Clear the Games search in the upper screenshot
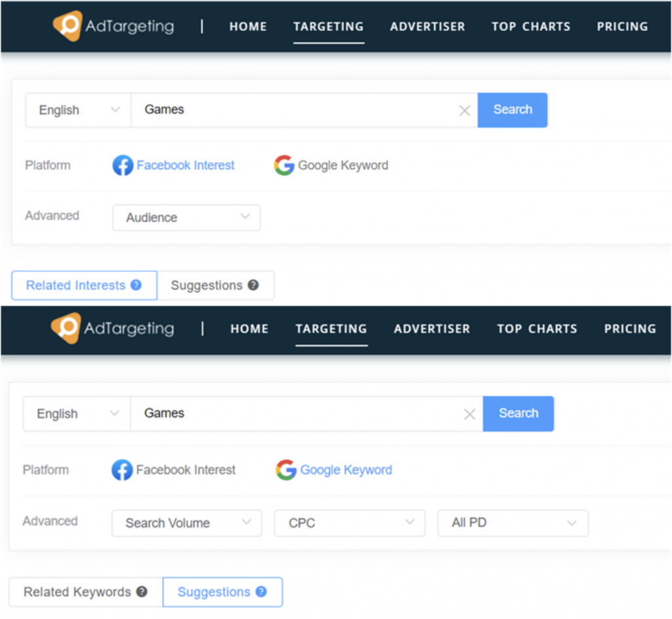672x619 pixels. tap(465, 110)
